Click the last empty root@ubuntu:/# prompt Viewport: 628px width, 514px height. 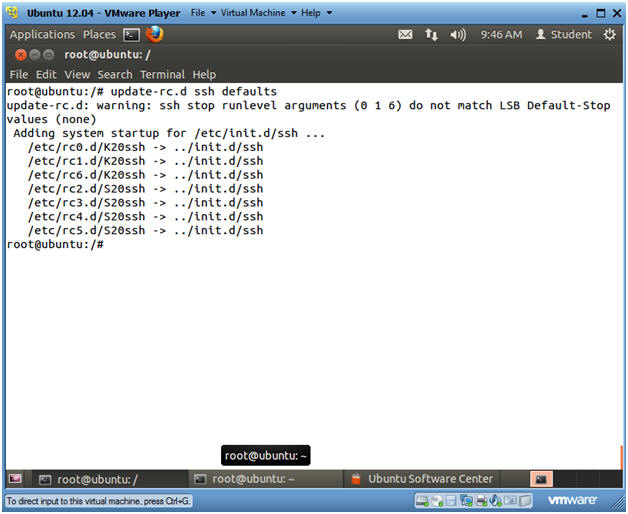pyautogui.click(x=55, y=244)
